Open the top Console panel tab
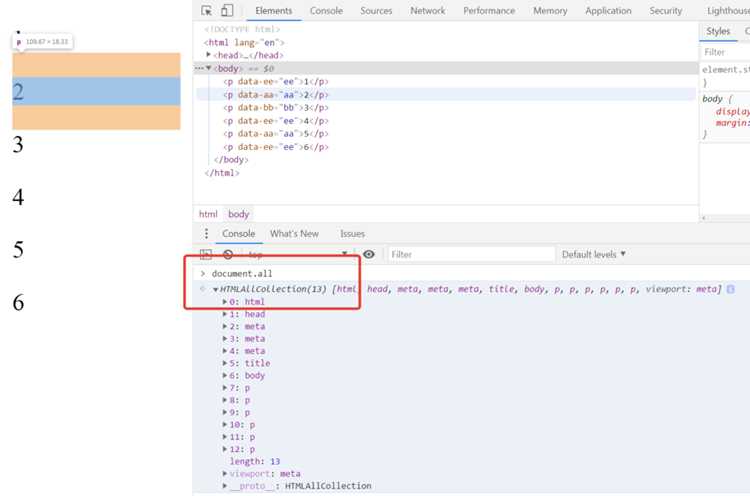Screen dimensions: 750x496 (326, 11)
